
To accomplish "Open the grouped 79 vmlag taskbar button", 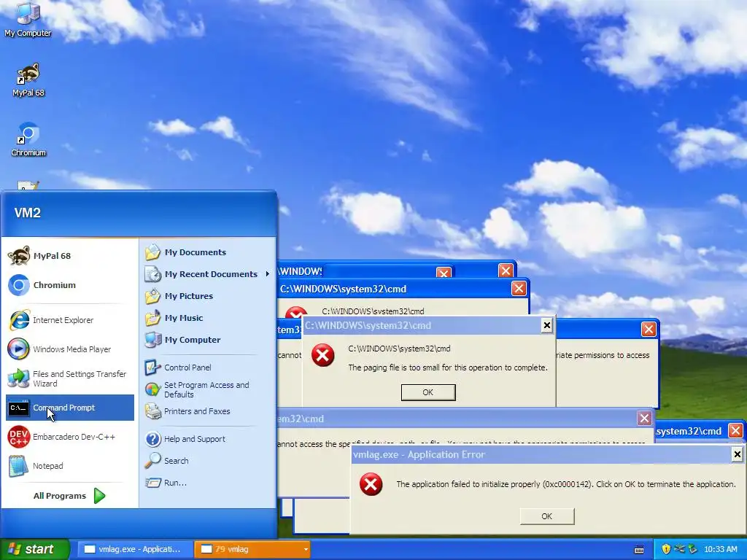I will pos(252,549).
